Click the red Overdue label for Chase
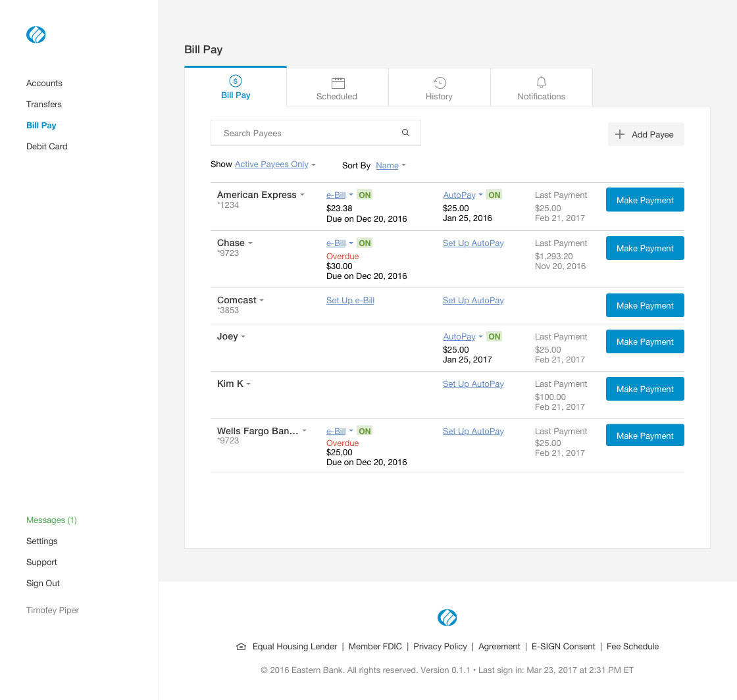The image size is (737, 700). coord(343,256)
